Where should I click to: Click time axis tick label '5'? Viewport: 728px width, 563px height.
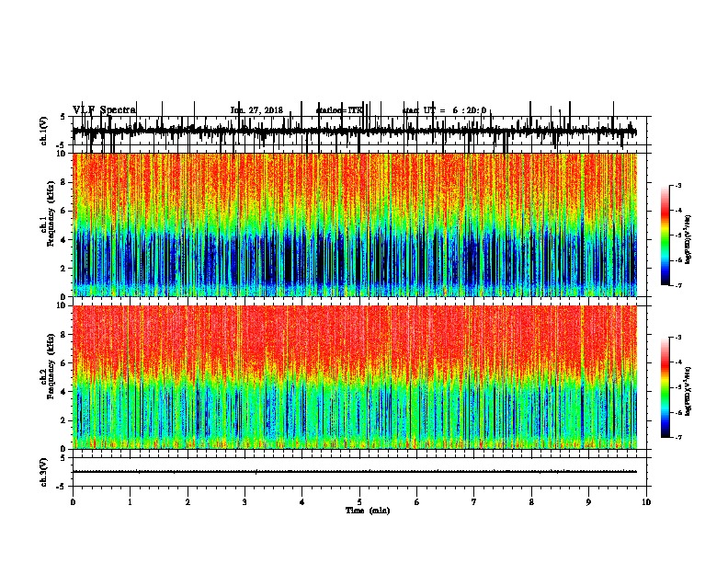pyautogui.click(x=359, y=502)
